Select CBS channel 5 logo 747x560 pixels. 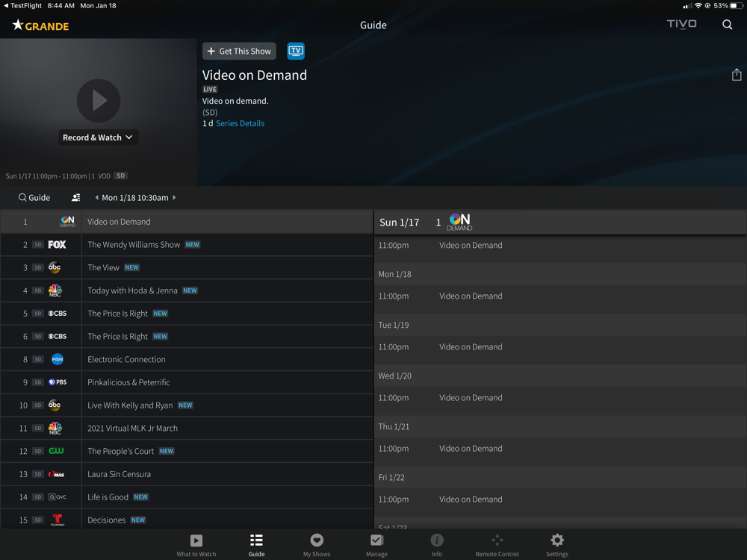[58, 314]
